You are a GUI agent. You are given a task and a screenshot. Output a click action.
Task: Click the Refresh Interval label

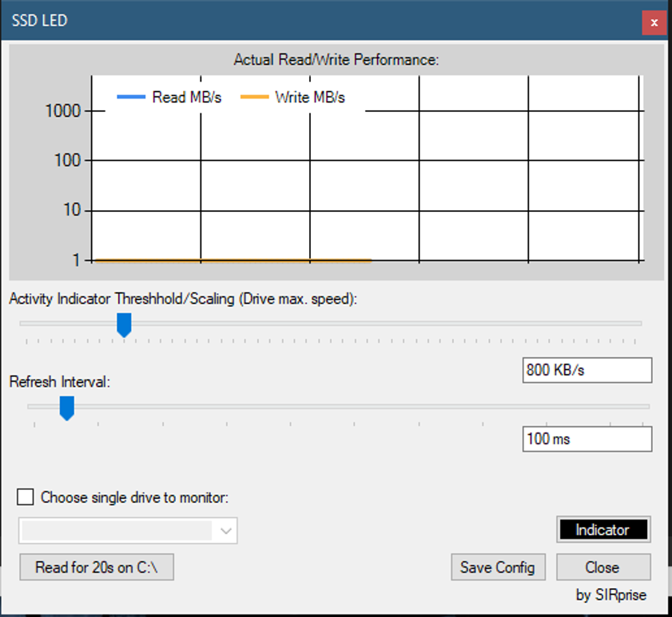coord(59,381)
